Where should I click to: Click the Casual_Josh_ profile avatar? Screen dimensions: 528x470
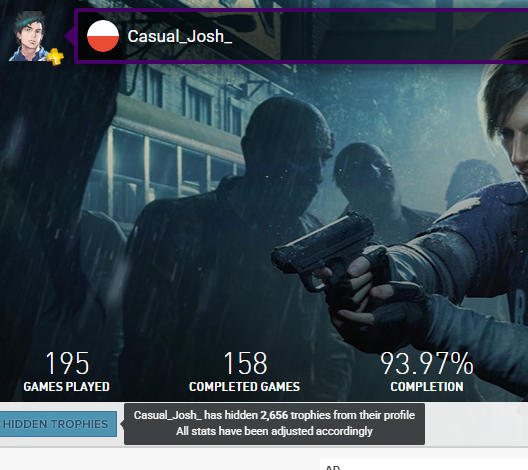[x=30, y=36]
